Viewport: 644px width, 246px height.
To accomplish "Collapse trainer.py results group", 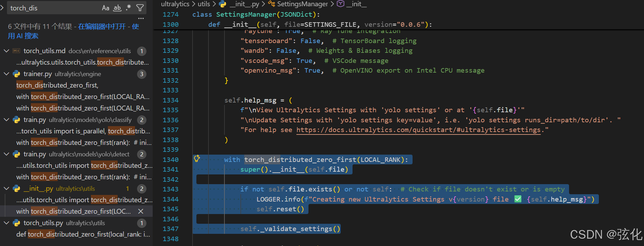I will pos(6,74).
